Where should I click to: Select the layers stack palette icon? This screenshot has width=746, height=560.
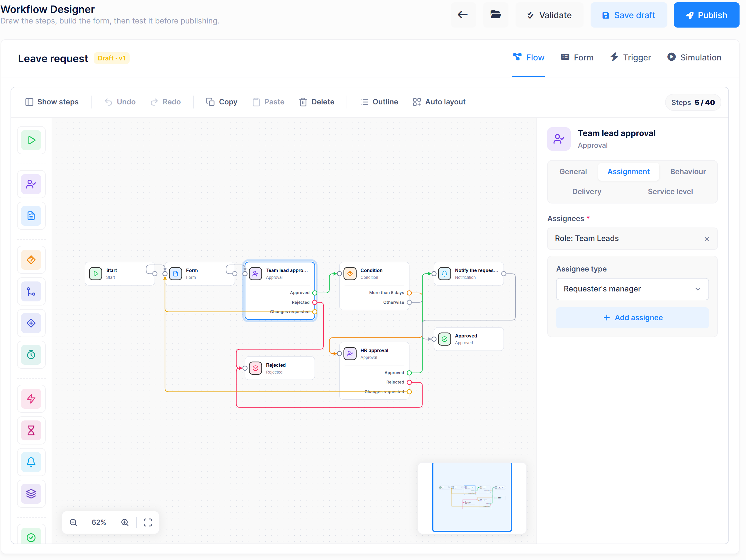31,493
